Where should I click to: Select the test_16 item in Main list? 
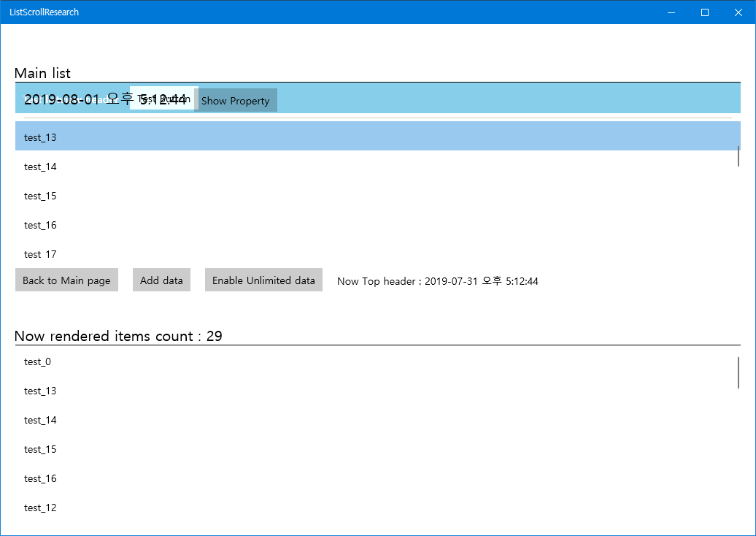40,224
